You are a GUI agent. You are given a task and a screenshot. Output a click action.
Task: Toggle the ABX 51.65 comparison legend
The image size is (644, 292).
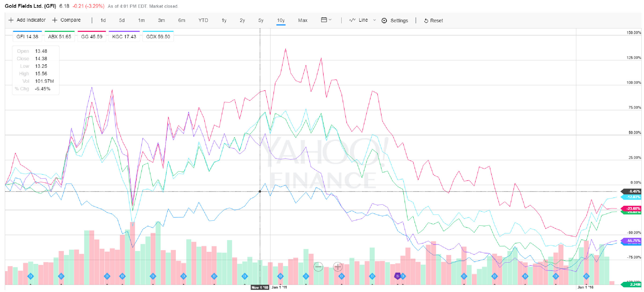click(60, 36)
